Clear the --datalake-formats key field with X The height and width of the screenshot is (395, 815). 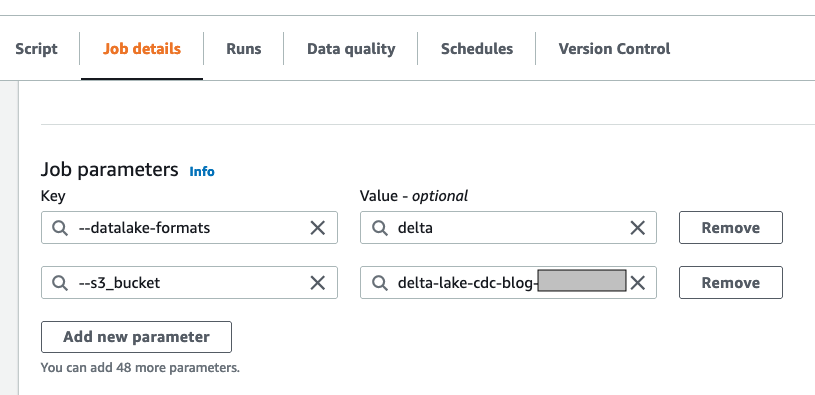318,228
